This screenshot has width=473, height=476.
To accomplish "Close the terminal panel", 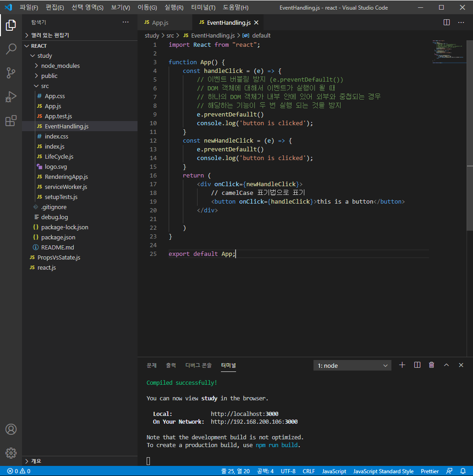I will coord(461,365).
